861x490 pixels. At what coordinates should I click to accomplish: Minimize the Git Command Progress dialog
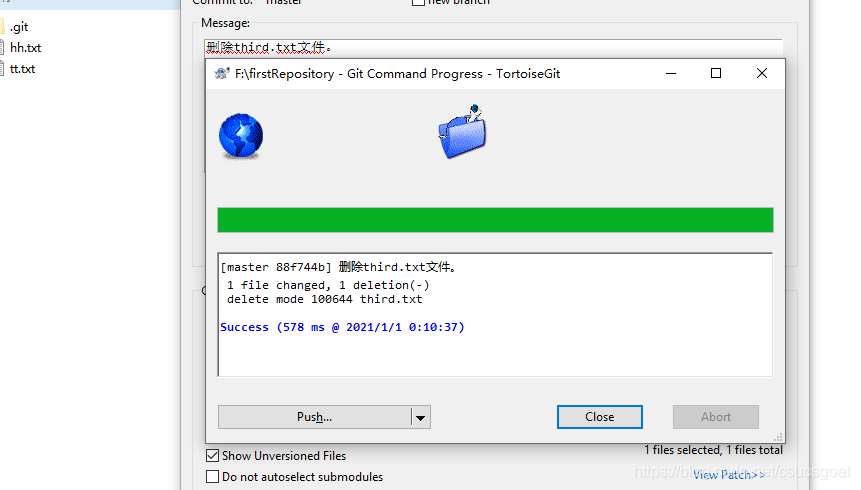pyautogui.click(x=670, y=73)
